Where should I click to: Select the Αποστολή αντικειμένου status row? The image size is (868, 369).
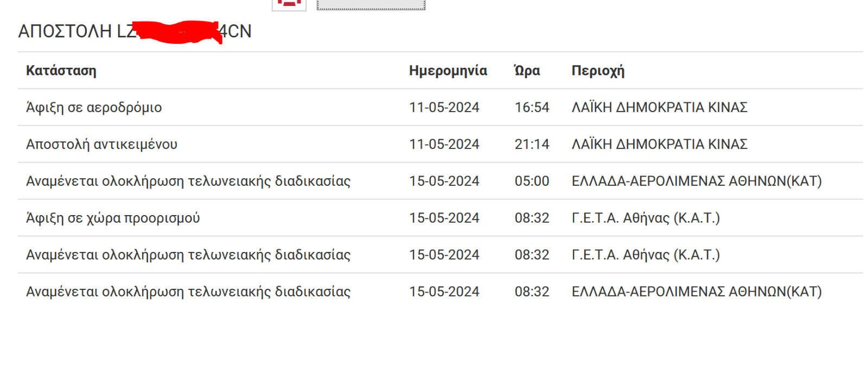pyautogui.click(x=441, y=144)
